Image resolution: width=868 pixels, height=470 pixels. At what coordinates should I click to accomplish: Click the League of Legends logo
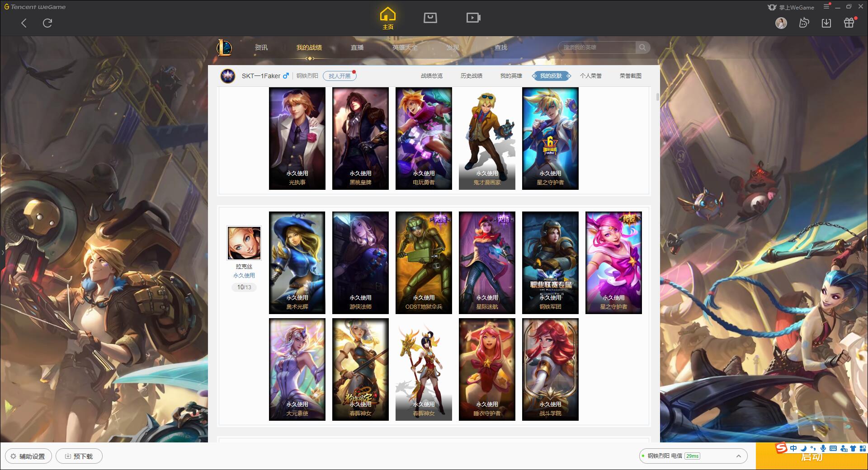coord(224,47)
